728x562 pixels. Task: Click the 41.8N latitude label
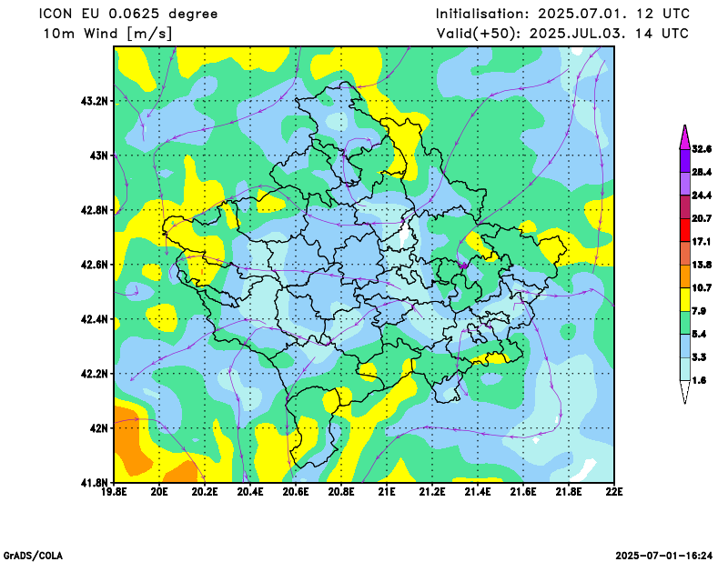pyautogui.click(x=95, y=482)
